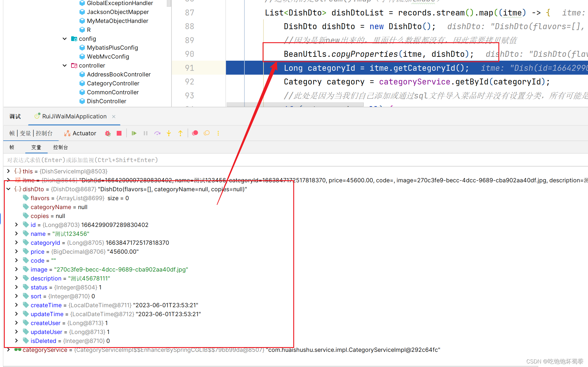The width and height of the screenshot is (588, 367).
Task: Open DishController class in project tree
Action: click(106, 101)
